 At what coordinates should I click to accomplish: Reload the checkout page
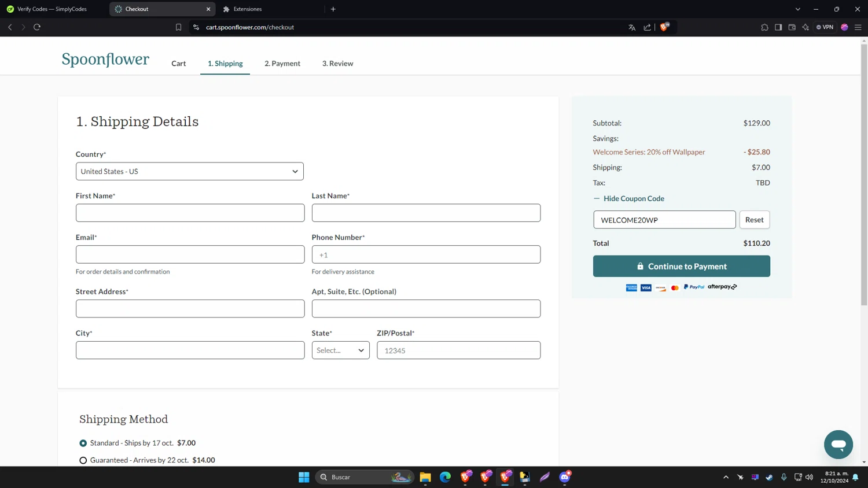37,27
